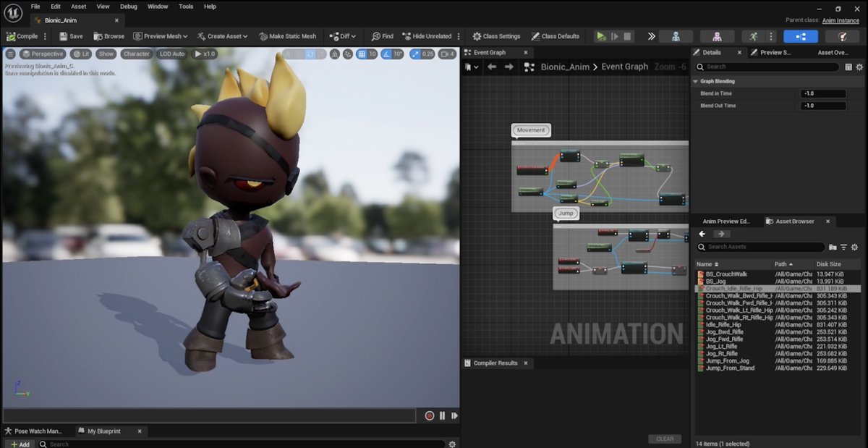Switch to the Event Graph tab
This screenshot has width=868, height=448.
[x=491, y=51]
